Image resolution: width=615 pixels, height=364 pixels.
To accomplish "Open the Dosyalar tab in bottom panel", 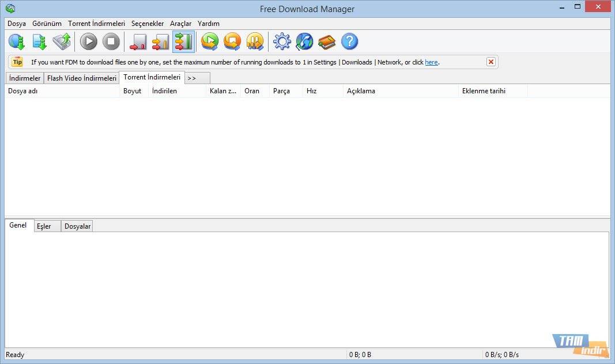I will tap(77, 226).
